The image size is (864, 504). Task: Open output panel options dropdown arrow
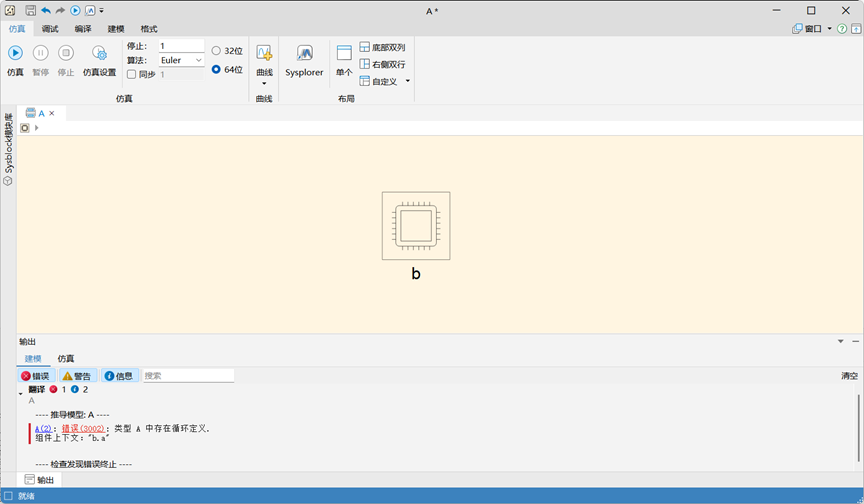click(x=840, y=342)
